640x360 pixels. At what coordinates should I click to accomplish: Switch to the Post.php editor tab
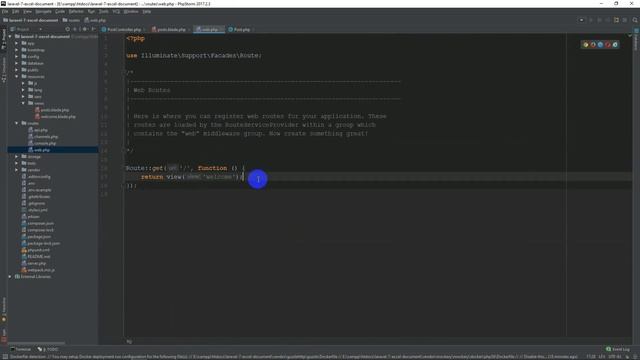241,29
